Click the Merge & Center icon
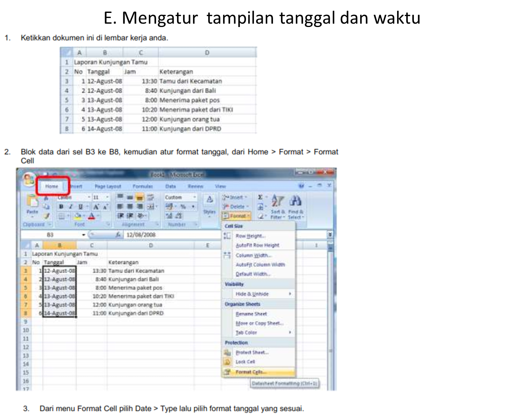The height and width of the screenshot is (420, 519). 150,207
